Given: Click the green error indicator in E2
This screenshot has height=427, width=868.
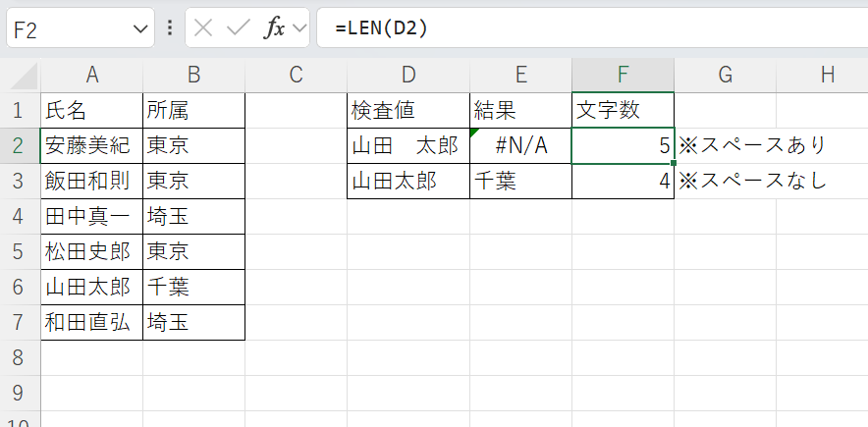Looking at the screenshot, I should [x=474, y=133].
